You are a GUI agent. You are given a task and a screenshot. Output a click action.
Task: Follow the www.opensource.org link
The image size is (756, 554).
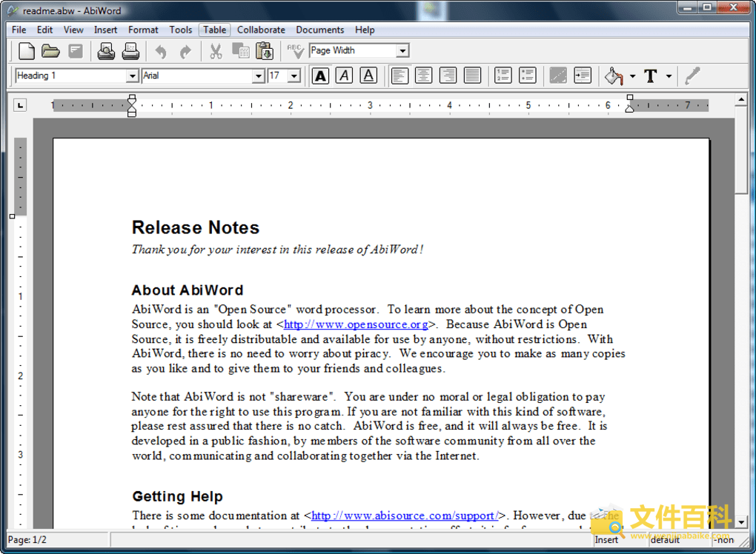point(356,324)
